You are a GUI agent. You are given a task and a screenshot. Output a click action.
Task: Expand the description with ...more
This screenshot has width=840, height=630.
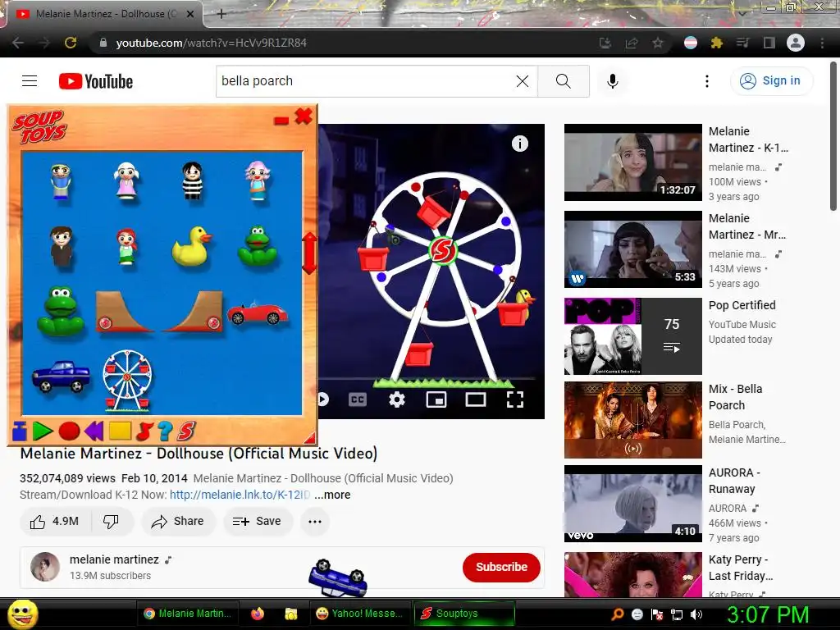tap(332, 495)
